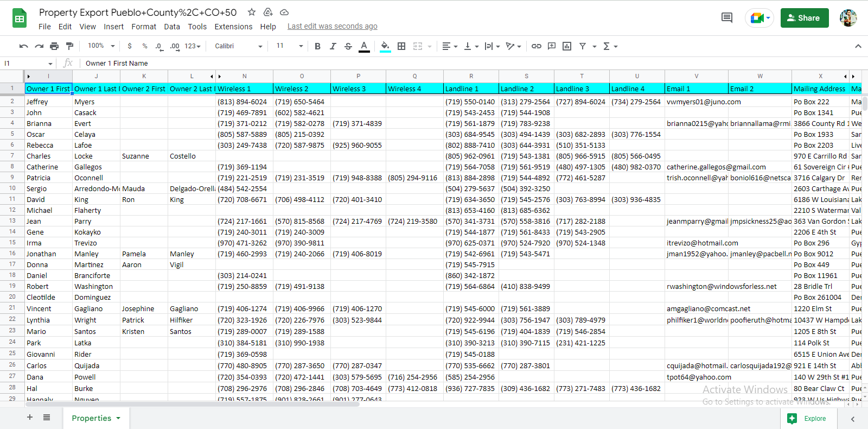Viewport: 868px width, 429px height.
Task: Open the Data menu
Action: 172,27
